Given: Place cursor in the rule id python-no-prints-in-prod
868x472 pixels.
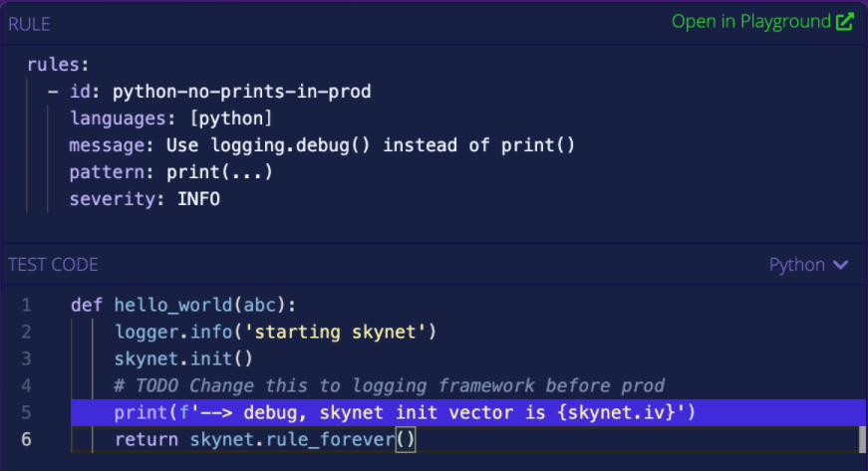Looking at the screenshot, I should click(x=241, y=92).
